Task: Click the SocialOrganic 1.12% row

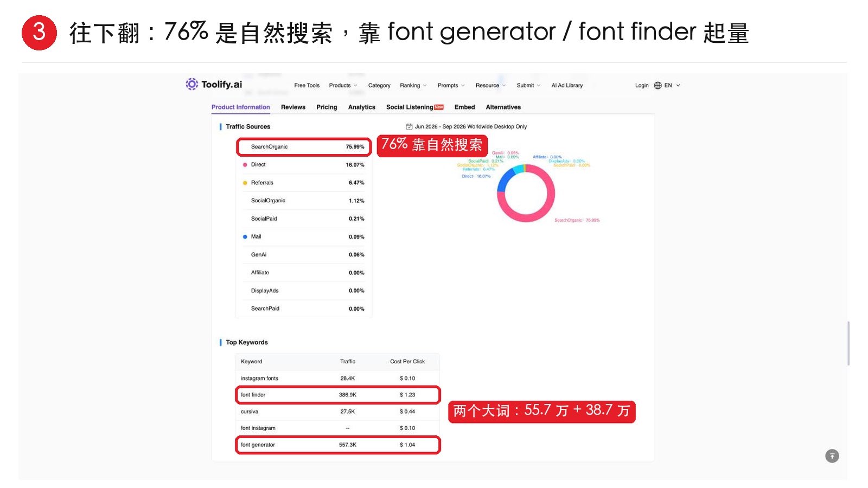Action: click(304, 201)
